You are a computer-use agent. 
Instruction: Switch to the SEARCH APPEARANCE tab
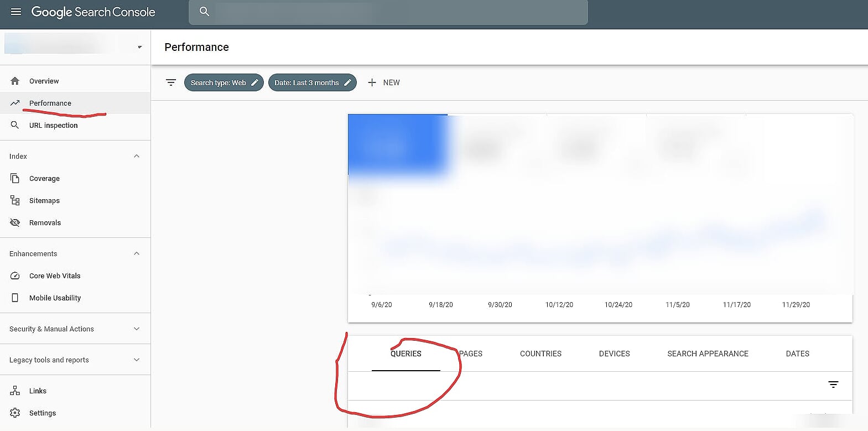[x=708, y=354]
